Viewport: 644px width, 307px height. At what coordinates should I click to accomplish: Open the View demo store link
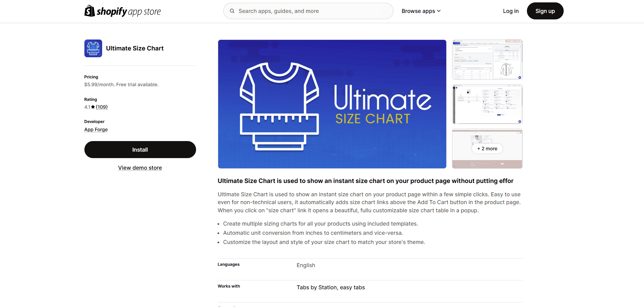[140, 168]
